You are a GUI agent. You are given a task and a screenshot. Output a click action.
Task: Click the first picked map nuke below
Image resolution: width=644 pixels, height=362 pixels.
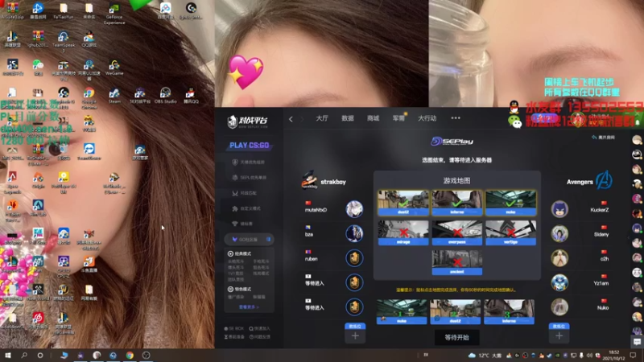(x=402, y=312)
